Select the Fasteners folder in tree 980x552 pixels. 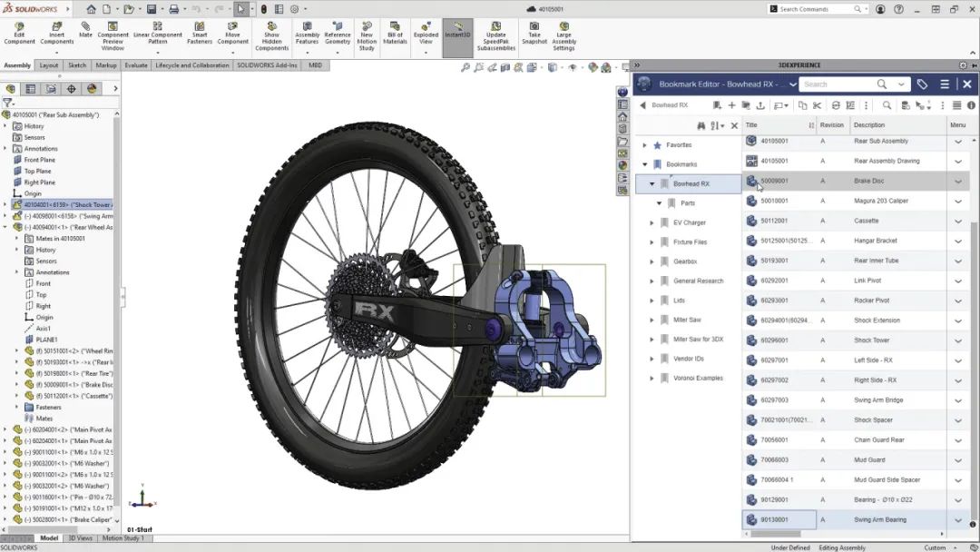tap(48, 407)
